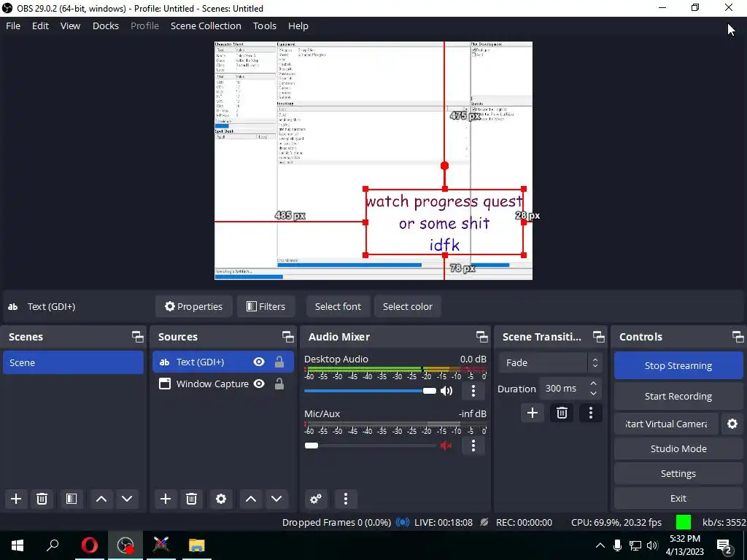Image resolution: width=747 pixels, height=560 pixels.
Task: Click the transition Duration input field
Action: click(563, 389)
